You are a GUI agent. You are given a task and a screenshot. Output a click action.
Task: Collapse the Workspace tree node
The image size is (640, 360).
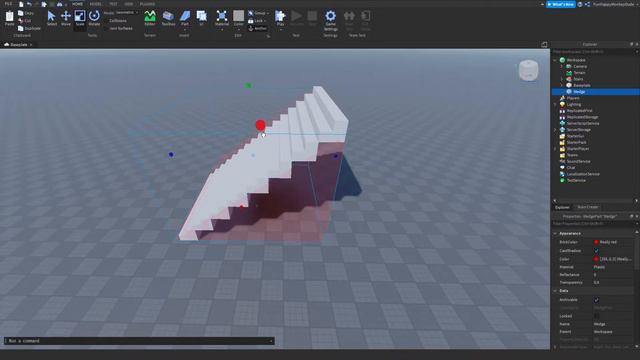coord(555,60)
